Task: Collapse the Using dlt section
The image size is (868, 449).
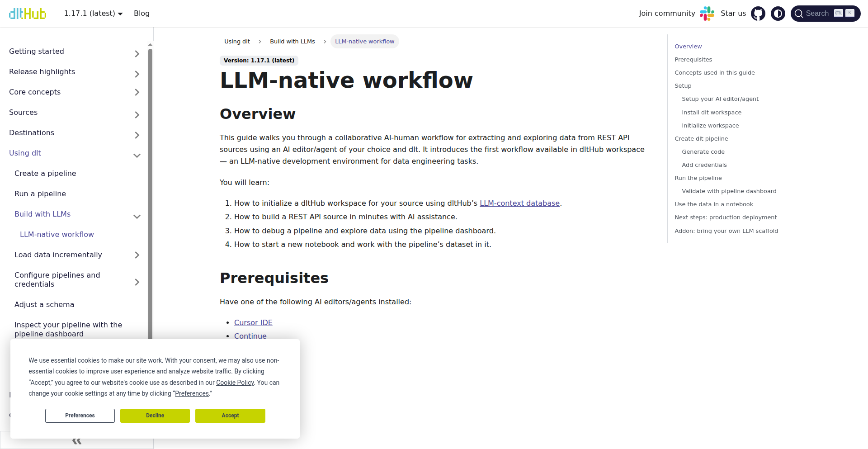Action: click(x=137, y=156)
